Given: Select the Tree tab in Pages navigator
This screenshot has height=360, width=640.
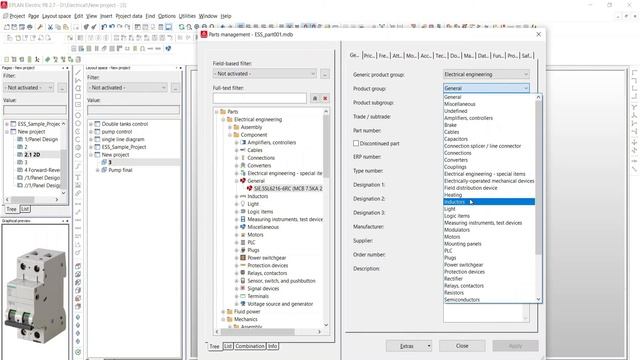Looking at the screenshot, I should [x=11, y=209].
